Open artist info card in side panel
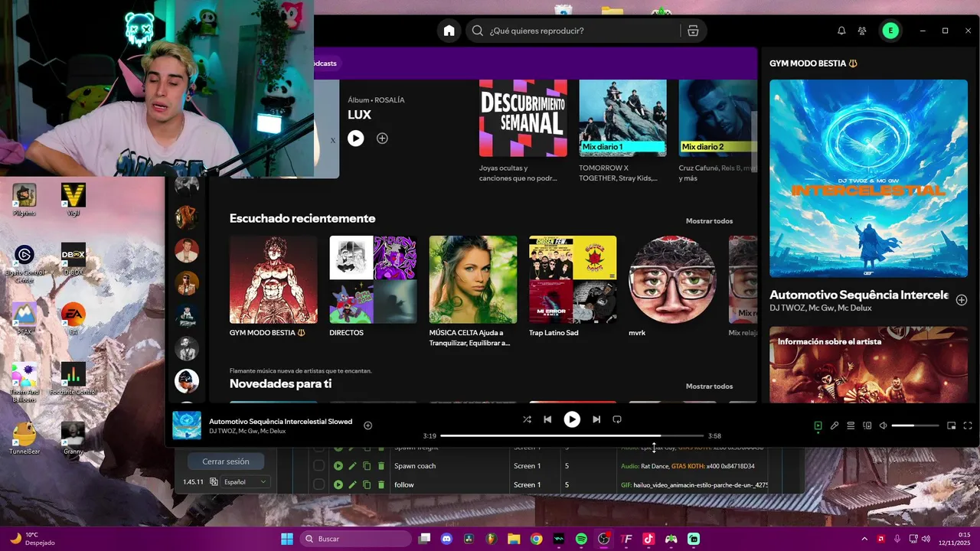 point(868,365)
